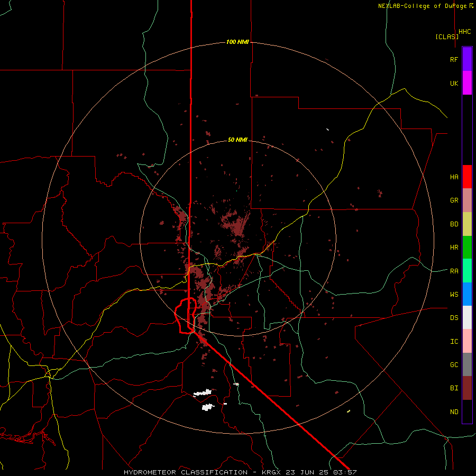476x476 pixels.
Task: Click the DS legend label
Action: (454, 318)
